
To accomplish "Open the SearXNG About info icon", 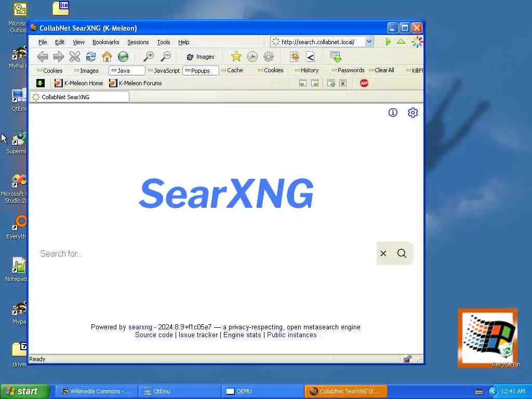I will coord(393,112).
